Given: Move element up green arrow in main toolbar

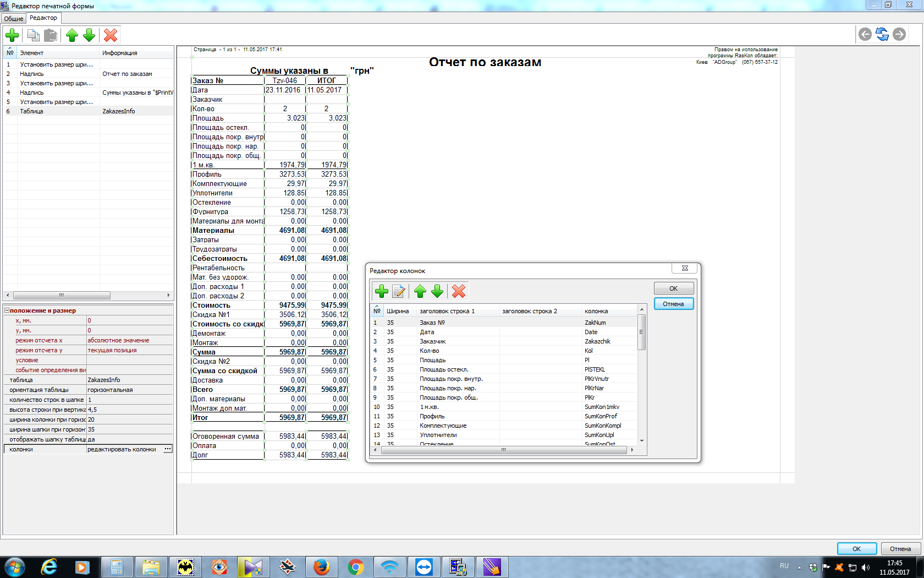Looking at the screenshot, I should (72, 35).
